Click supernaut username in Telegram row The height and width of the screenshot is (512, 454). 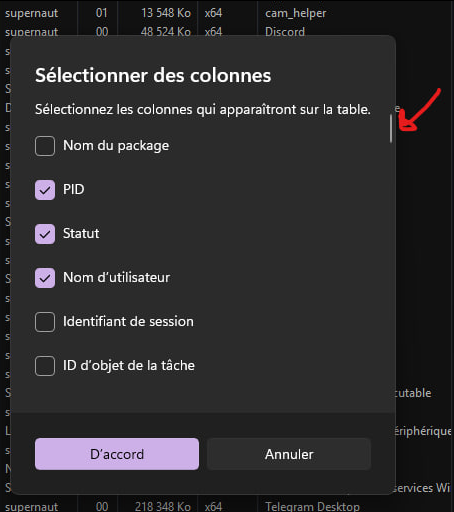[31, 507]
